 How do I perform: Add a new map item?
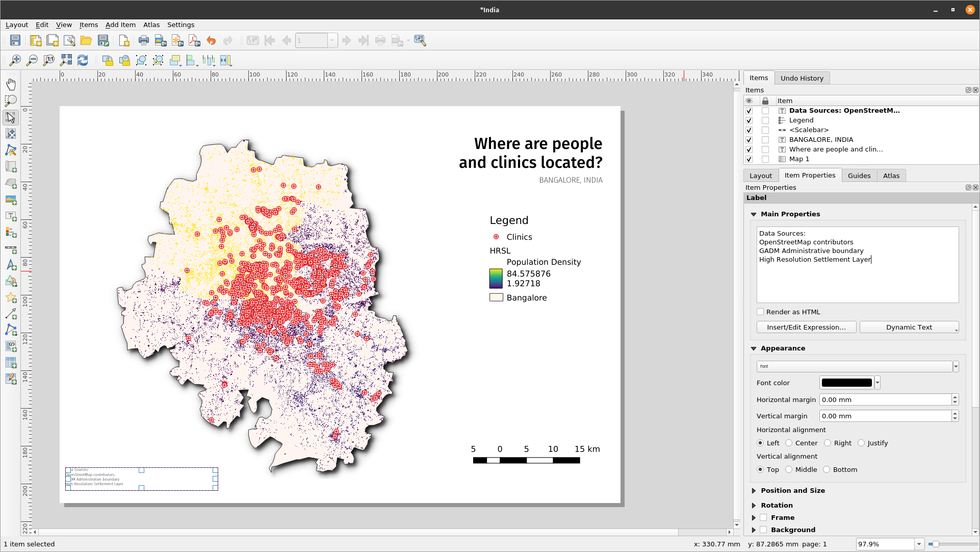11,167
